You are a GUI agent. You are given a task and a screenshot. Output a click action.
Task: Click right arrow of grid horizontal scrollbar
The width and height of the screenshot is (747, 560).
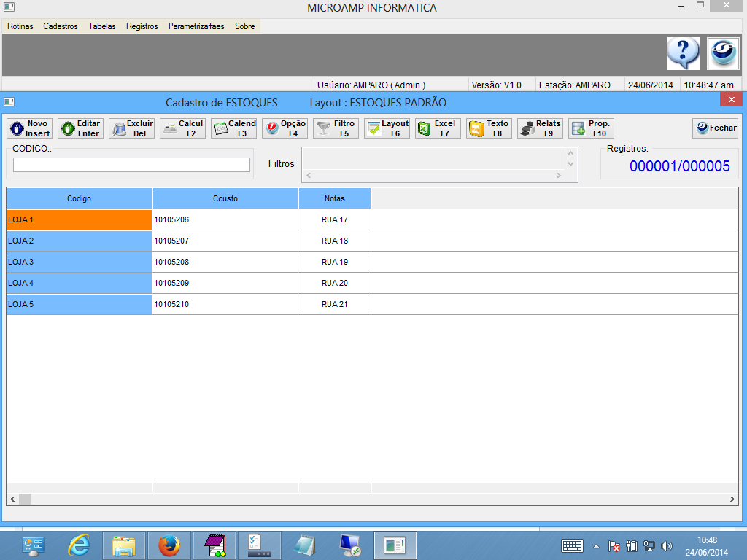click(x=732, y=499)
